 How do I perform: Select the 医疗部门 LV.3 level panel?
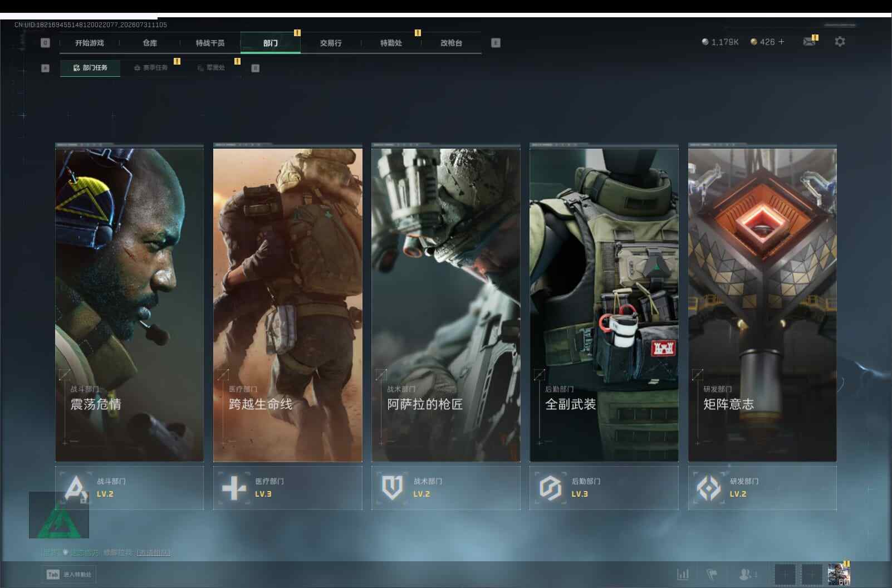288,488
